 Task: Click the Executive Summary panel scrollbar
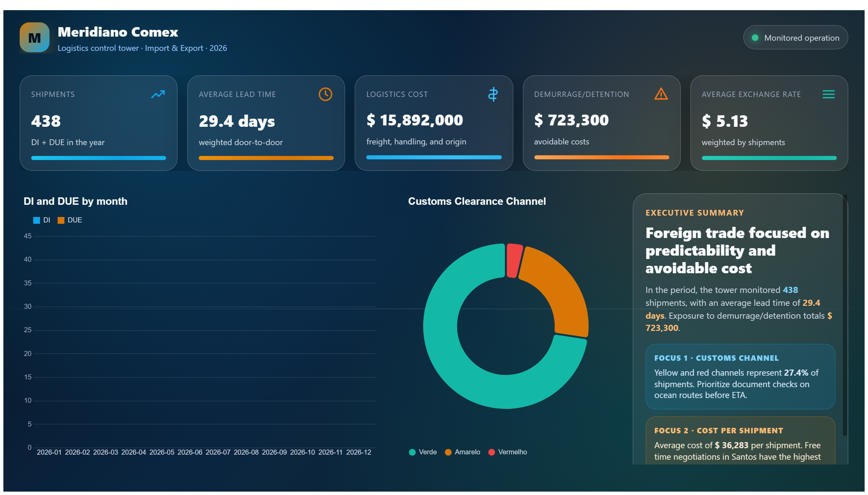coord(844,315)
